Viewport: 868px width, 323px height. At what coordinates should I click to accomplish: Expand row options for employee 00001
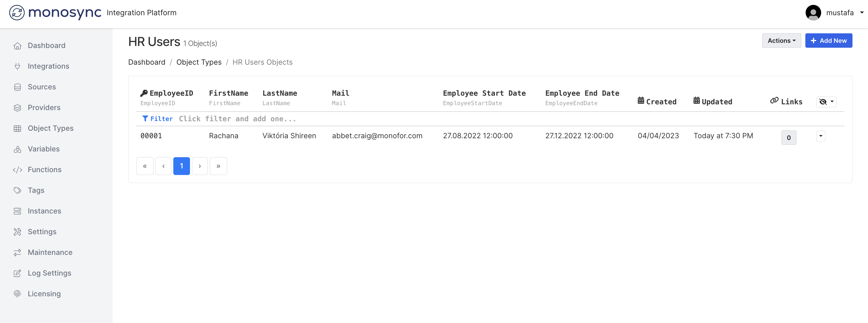click(821, 136)
